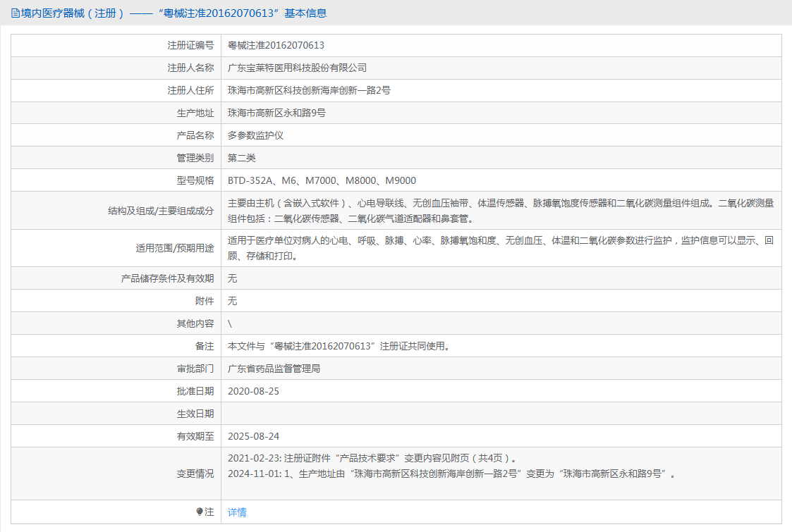Click the 产品名称 label
The image size is (792, 532).
[x=195, y=135]
